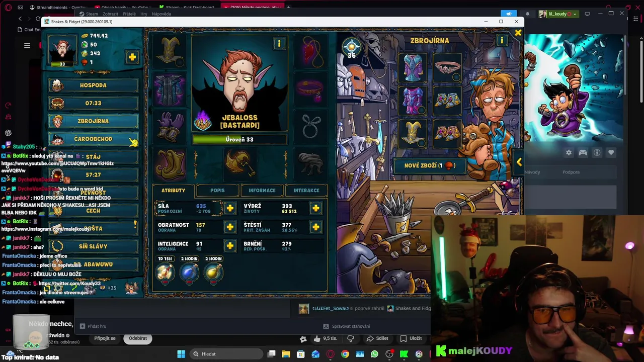Switch to Atributy tab
Image resolution: width=644 pixels, height=362 pixels.
click(x=173, y=191)
